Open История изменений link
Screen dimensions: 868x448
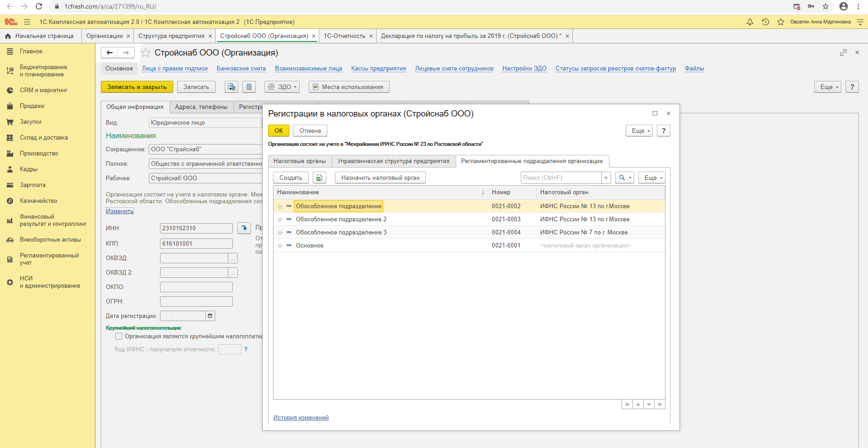click(301, 418)
